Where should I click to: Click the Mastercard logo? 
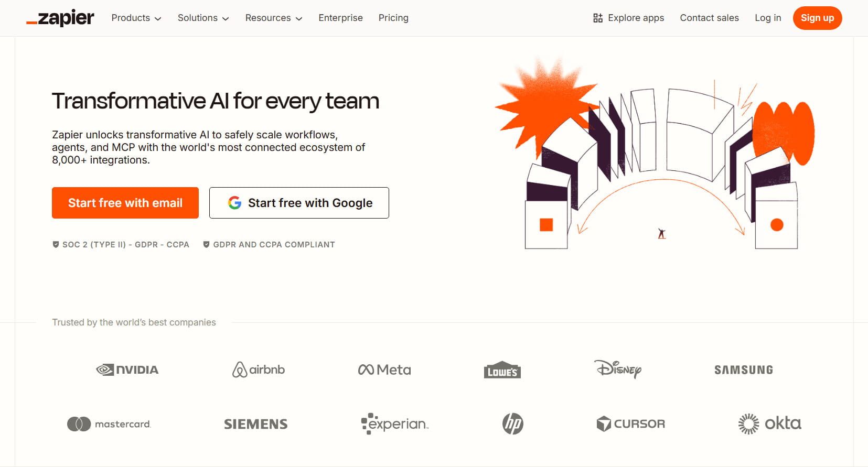point(109,424)
